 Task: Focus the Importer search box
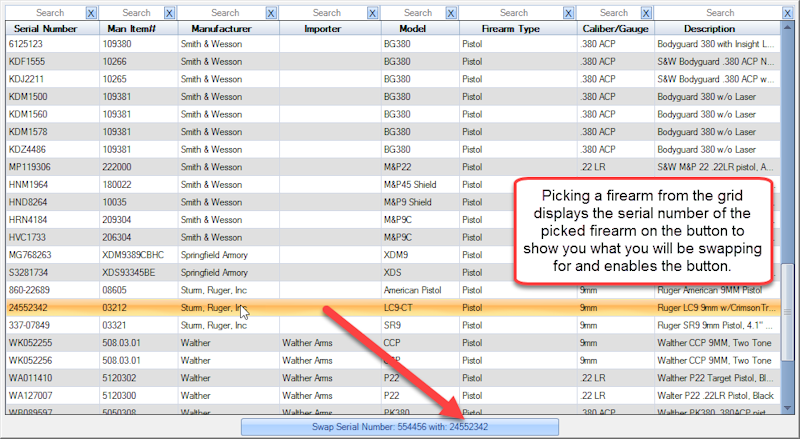324,13
